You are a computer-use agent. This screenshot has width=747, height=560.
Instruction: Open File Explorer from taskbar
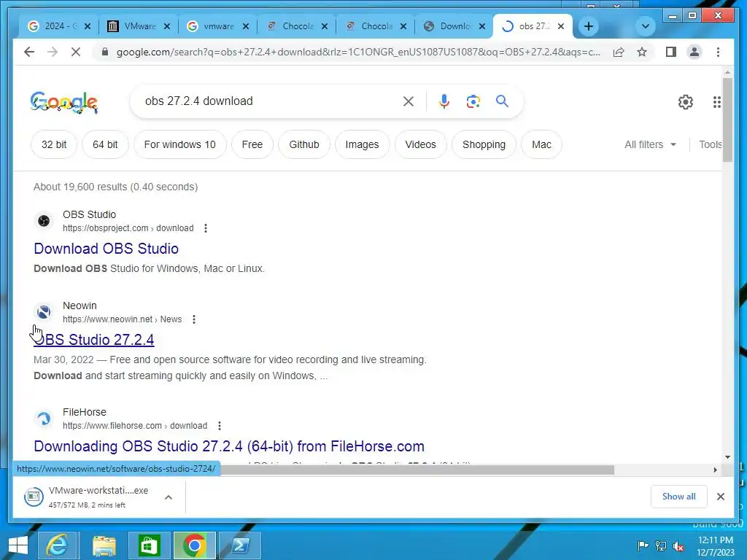pyautogui.click(x=104, y=545)
